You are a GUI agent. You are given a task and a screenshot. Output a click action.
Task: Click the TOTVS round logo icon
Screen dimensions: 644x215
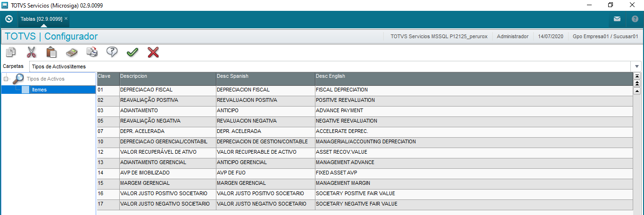(x=8, y=19)
